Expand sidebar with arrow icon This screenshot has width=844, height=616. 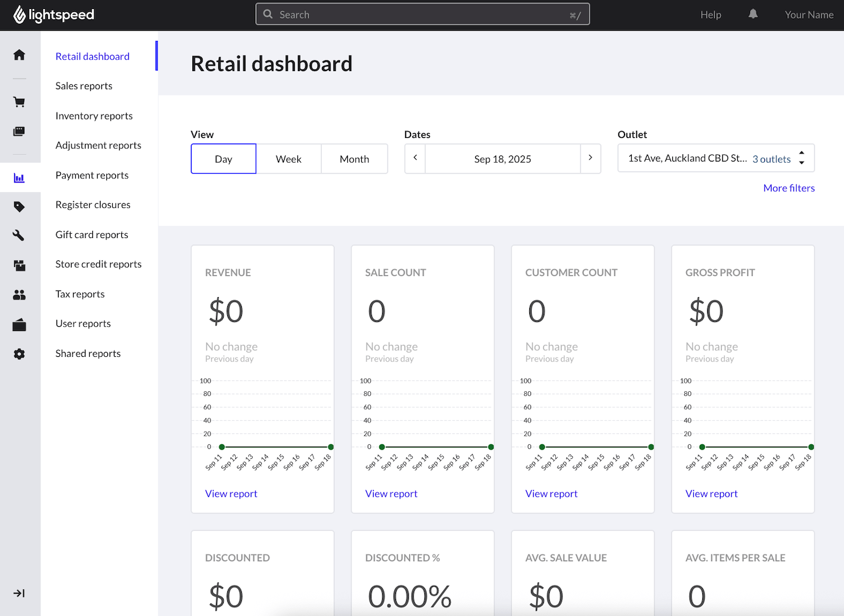point(19,593)
